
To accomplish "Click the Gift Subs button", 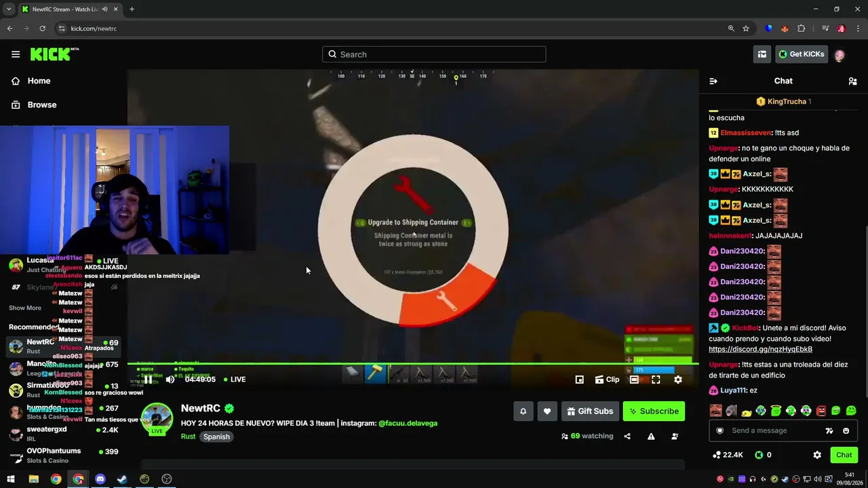I will (590, 411).
